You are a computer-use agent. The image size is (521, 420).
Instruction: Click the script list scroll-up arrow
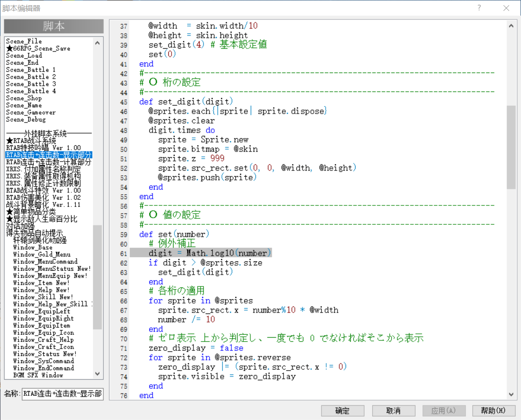tap(97, 43)
